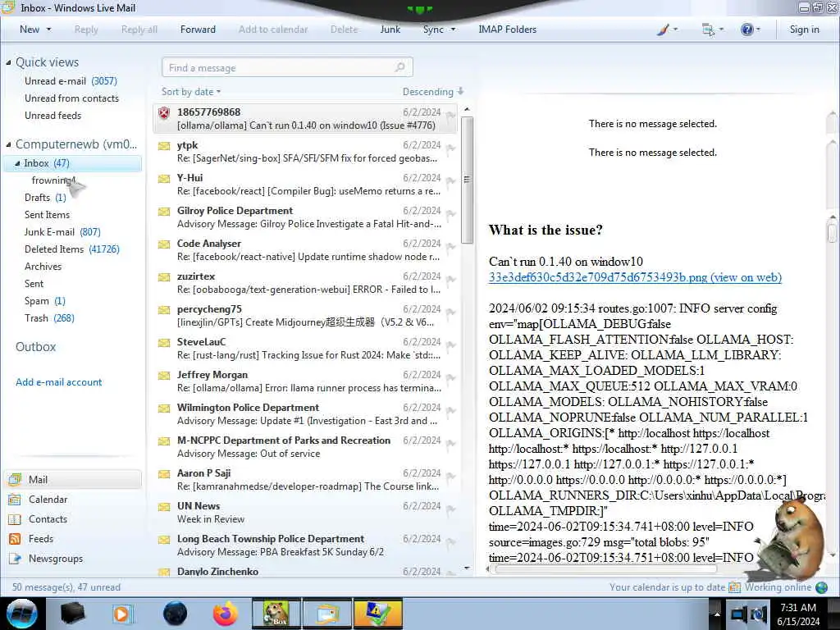The image size is (840, 630).
Task: Toggle flag on 18657769868 message
Action: click(x=450, y=116)
